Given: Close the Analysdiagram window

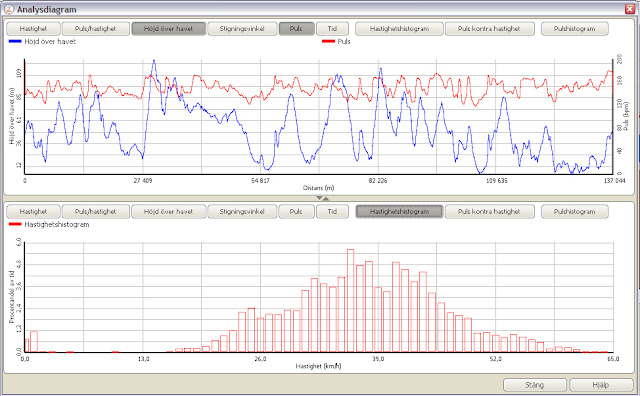Looking at the screenshot, I should coord(630,9).
